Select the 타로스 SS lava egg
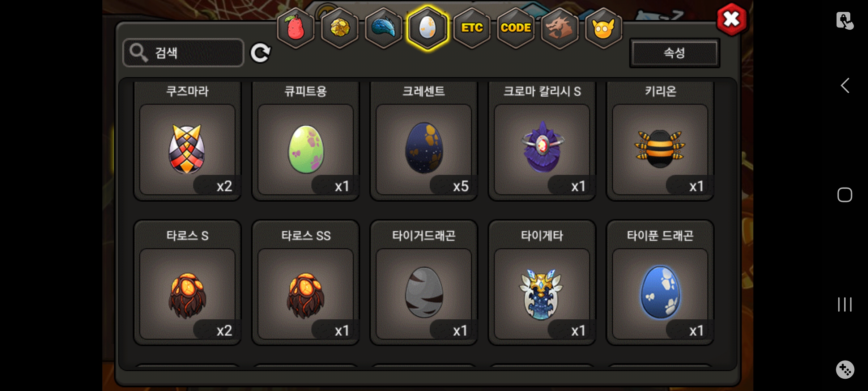868x391 pixels. 306,283
